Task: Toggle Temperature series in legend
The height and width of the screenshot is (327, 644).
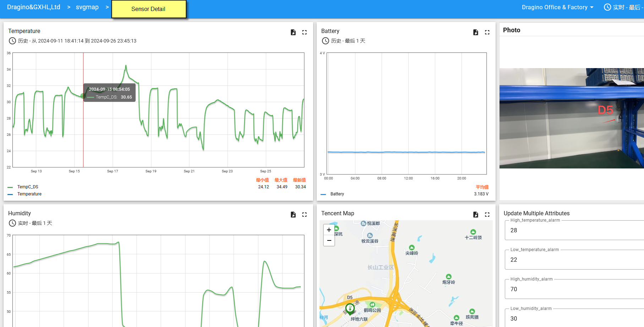Action: click(x=29, y=194)
